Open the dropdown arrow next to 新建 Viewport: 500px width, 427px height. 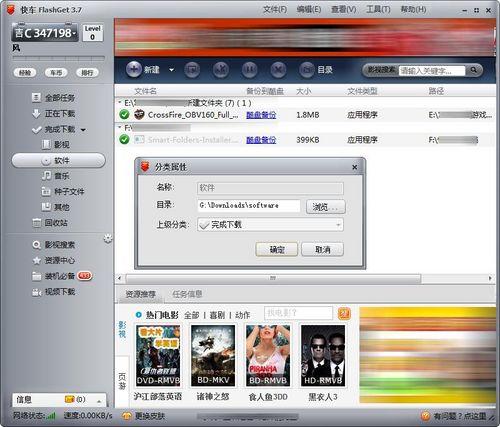click(x=171, y=70)
